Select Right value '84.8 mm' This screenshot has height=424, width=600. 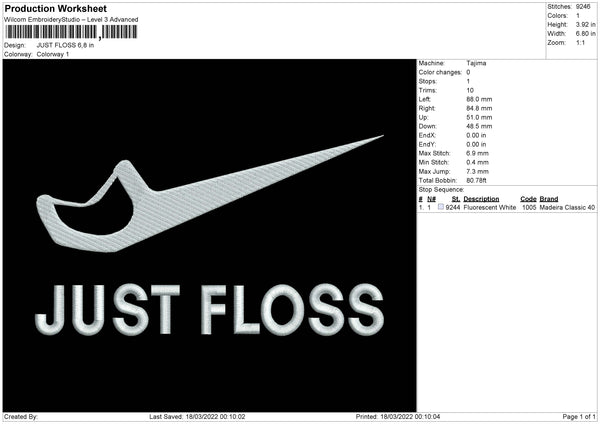coord(479,108)
